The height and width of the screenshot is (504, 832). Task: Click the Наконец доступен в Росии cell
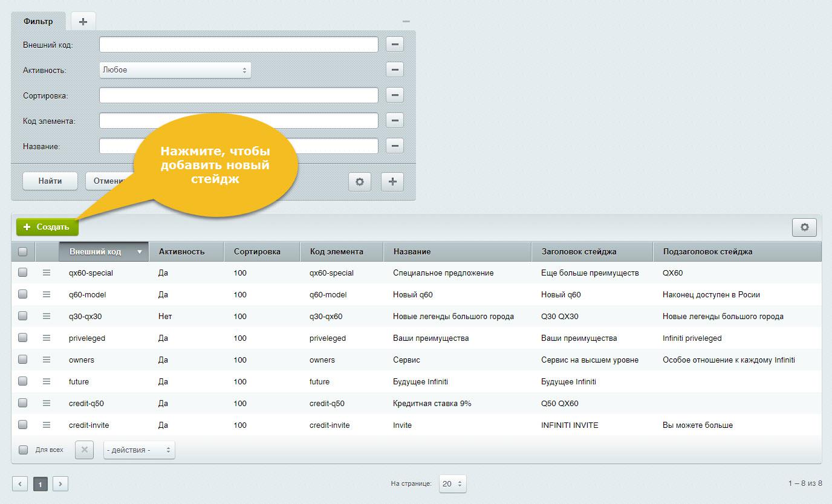coord(711,294)
